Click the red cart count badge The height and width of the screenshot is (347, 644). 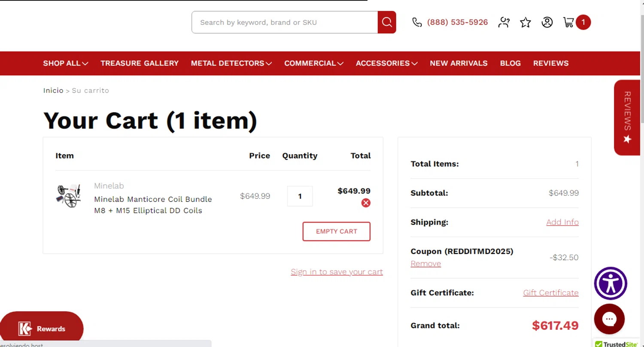[x=583, y=22]
